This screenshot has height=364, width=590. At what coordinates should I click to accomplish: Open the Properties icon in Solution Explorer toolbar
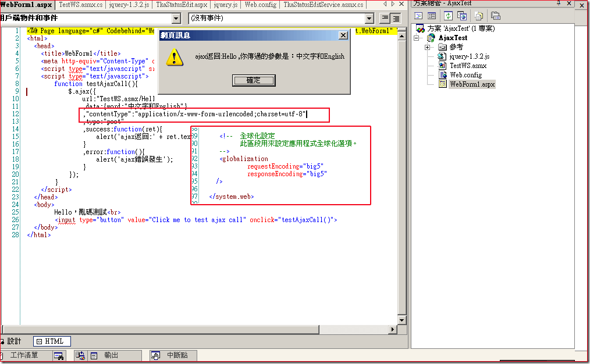(x=496, y=16)
